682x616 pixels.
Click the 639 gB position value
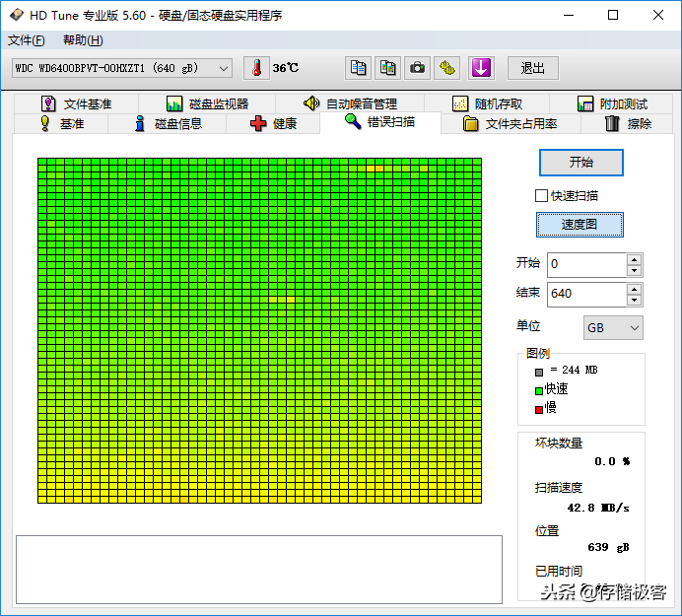608,547
